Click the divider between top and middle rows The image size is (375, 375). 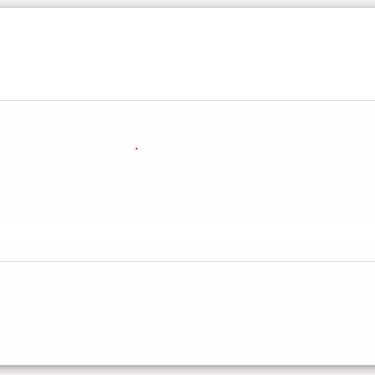click(187, 100)
